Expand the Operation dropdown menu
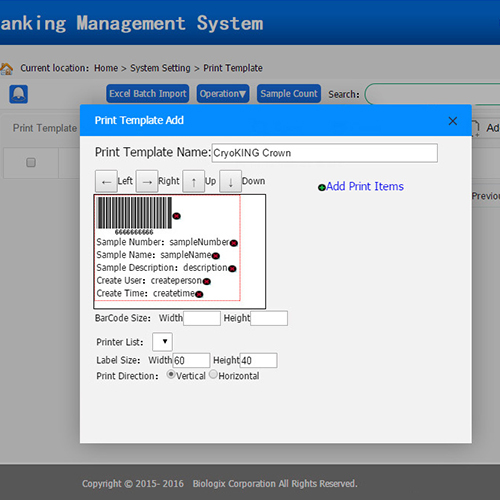This screenshot has height=500, width=500. pos(223,94)
